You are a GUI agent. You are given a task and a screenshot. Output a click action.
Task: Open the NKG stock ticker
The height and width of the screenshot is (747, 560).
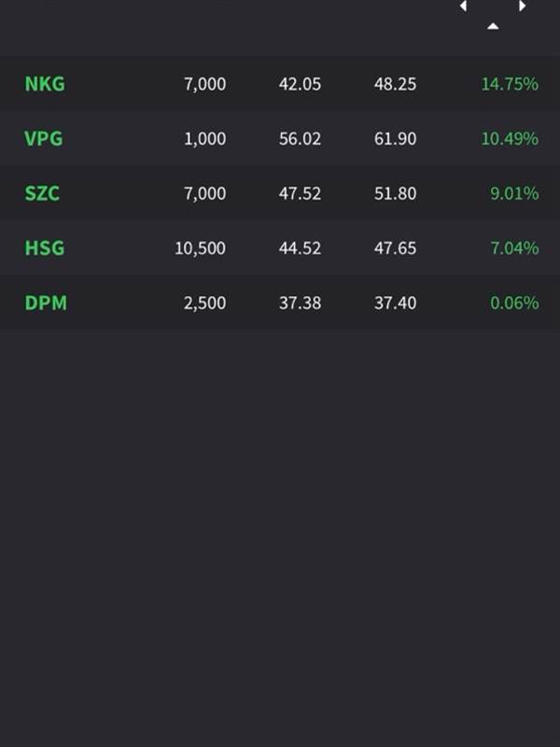pyautogui.click(x=45, y=84)
